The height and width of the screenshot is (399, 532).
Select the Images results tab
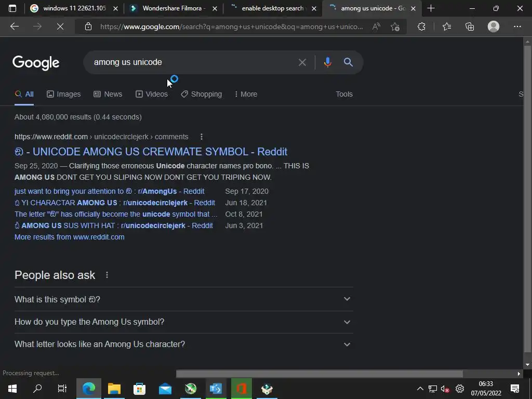tap(64, 94)
